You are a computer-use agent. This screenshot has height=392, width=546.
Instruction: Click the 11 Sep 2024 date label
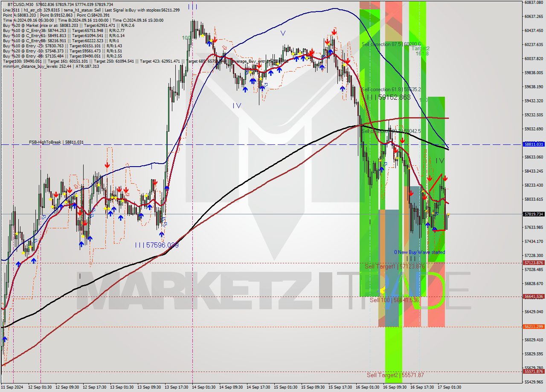tap(12, 387)
